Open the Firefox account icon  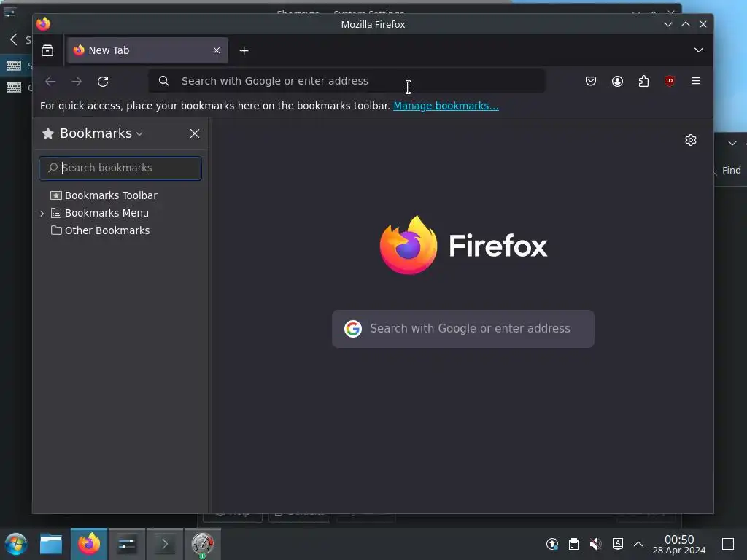click(617, 81)
